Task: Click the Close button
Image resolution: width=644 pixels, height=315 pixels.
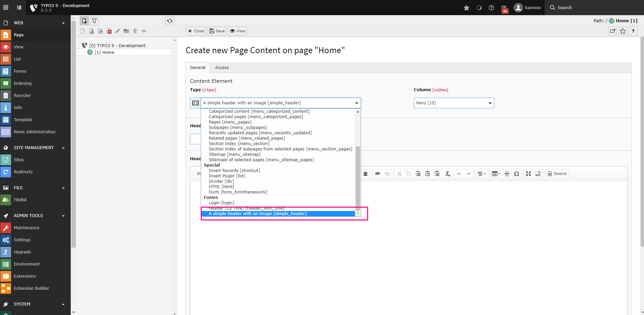Action: 196,31
